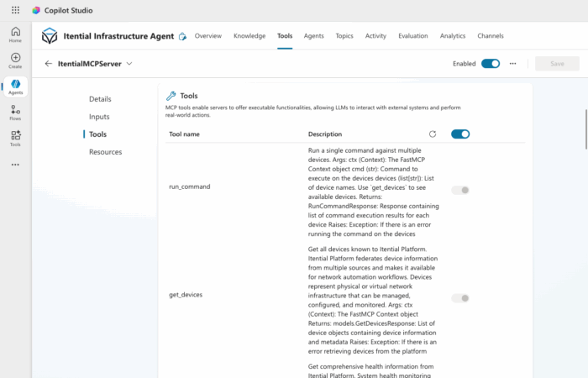The width and height of the screenshot is (588, 378).
Task: Toggle the run_command tool switch
Action: pyautogui.click(x=460, y=190)
